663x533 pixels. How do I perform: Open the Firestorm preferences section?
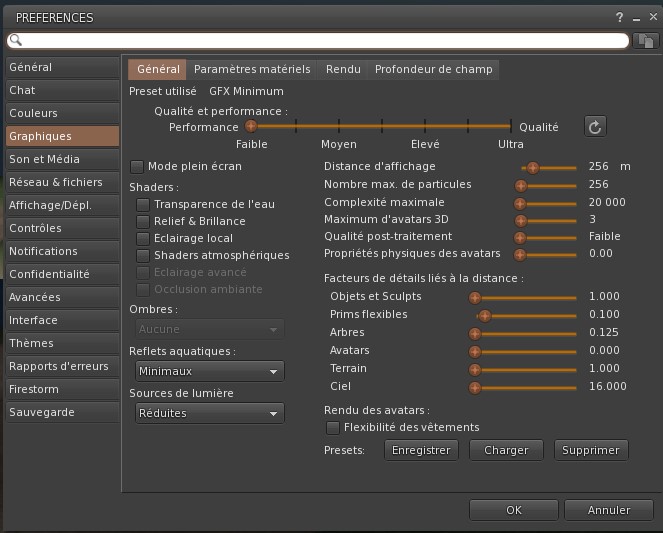60,389
